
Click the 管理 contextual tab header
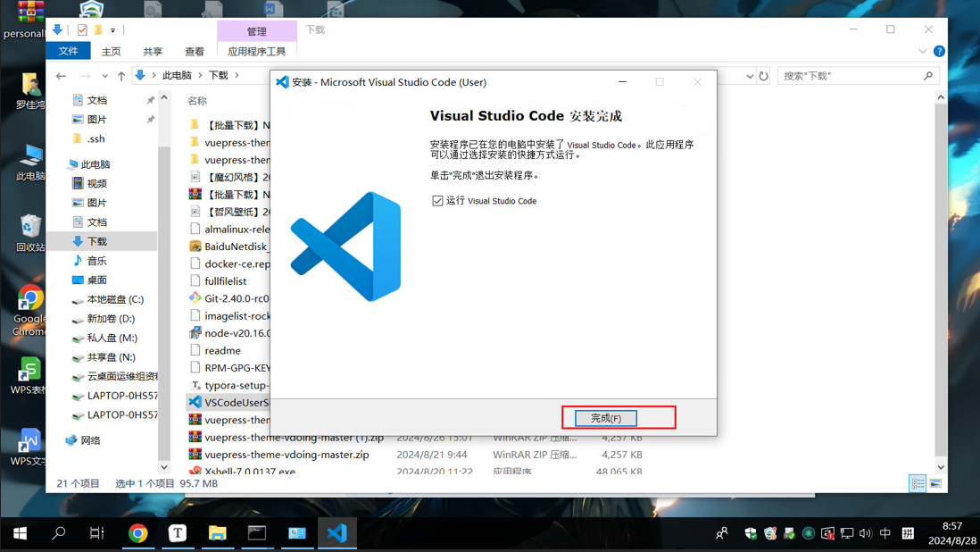coord(257,30)
